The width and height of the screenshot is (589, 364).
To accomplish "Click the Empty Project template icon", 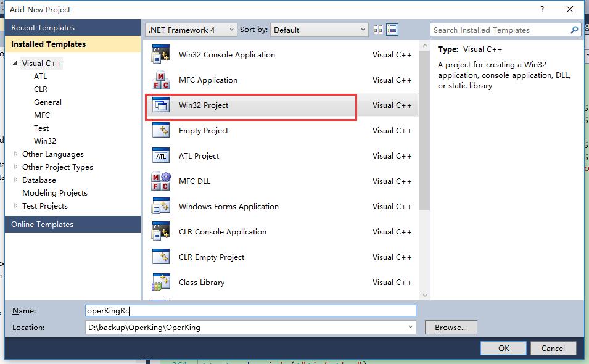I will click(161, 130).
